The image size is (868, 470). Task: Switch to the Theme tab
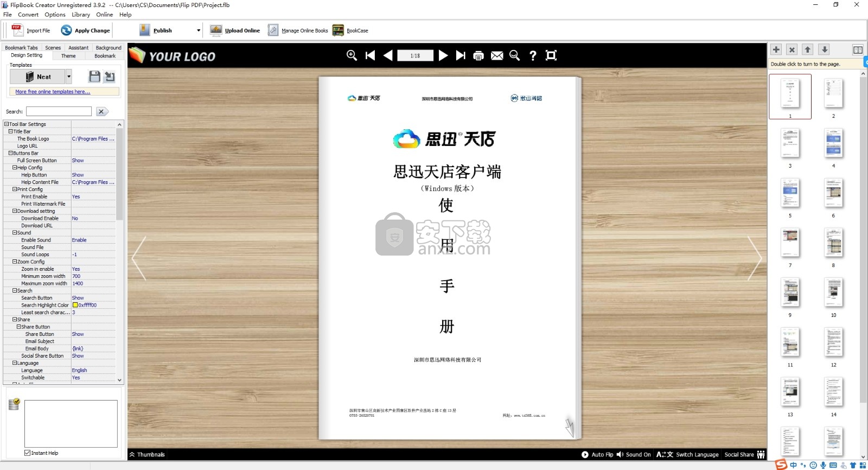point(68,56)
